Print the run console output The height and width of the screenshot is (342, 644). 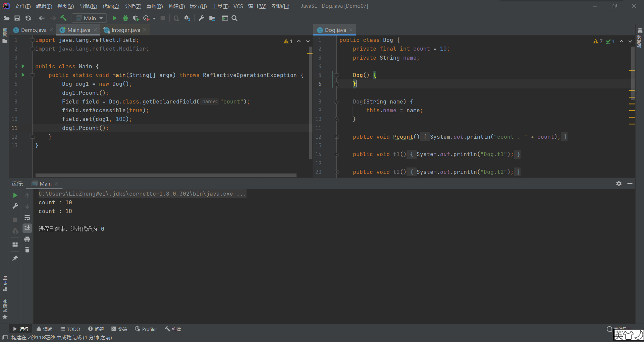point(27,239)
